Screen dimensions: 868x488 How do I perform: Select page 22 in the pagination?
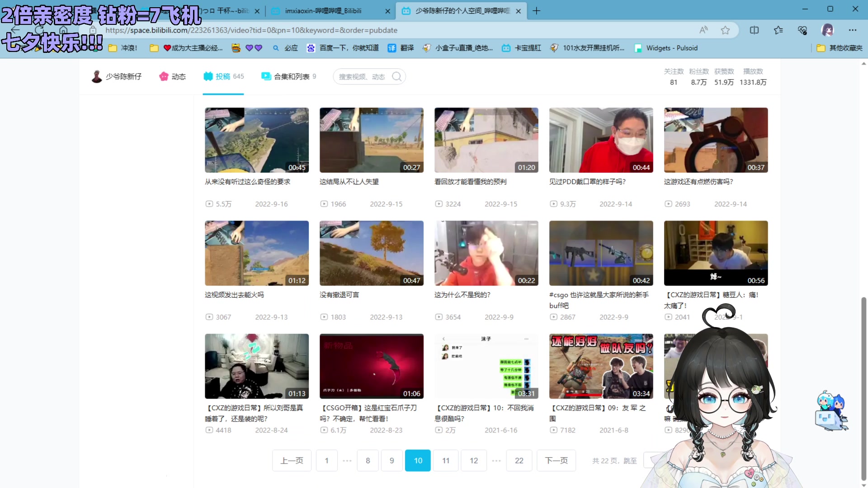pyautogui.click(x=519, y=460)
